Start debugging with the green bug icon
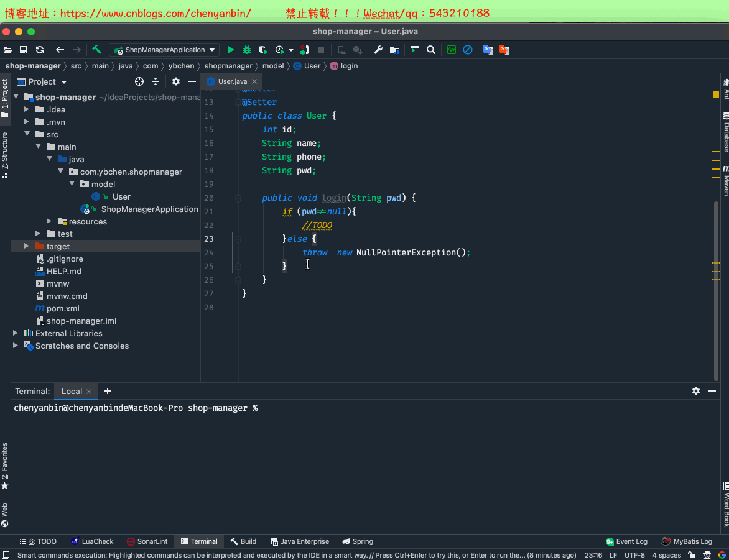This screenshot has width=729, height=560. (x=247, y=50)
